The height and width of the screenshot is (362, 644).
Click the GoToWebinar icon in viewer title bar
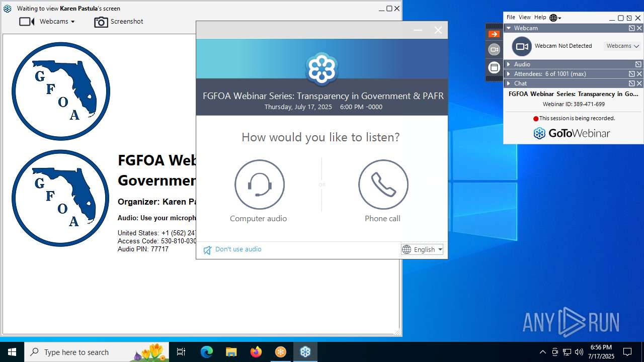(8, 9)
